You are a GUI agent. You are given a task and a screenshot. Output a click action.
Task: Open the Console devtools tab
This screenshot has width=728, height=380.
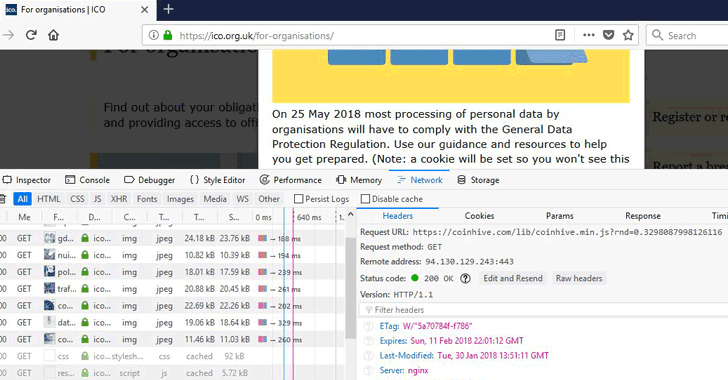[88, 180]
